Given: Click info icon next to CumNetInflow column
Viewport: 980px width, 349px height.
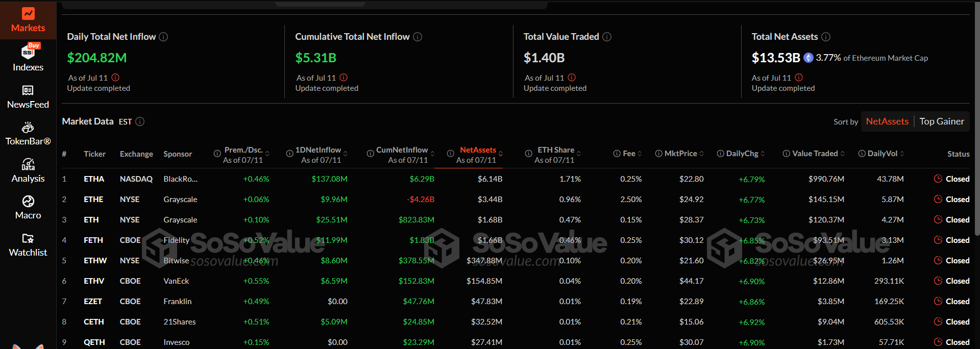Looking at the screenshot, I should (371, 154).
